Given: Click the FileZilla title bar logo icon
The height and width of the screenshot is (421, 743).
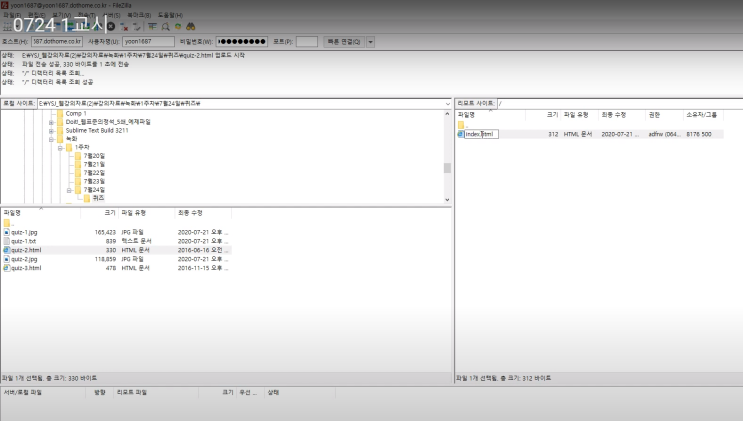Looking at the screenshot, I should tap(5, 5).
